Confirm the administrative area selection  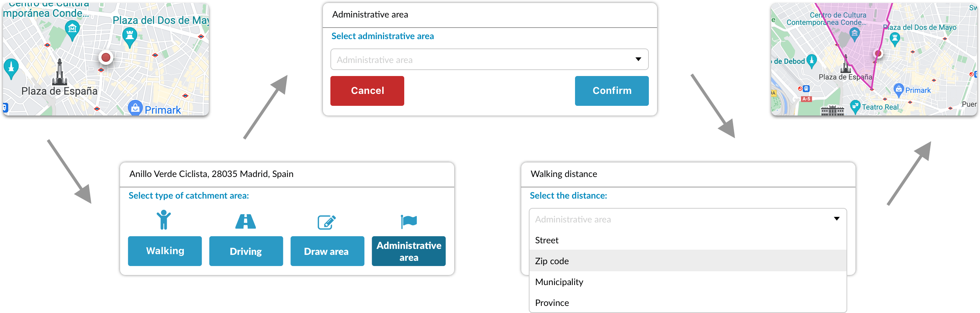[x=611, y=91]
